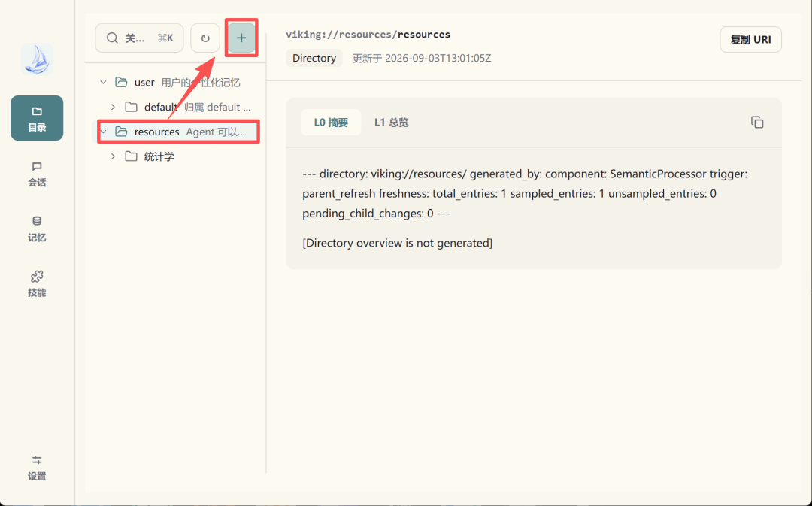Screen dimensions: 812x506
Task: Expand the default folder chevron
Action: [x=113, y=107]
